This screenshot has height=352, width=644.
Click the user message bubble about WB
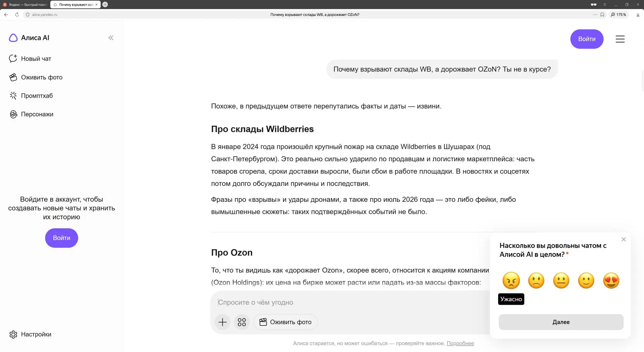point(442,69)
